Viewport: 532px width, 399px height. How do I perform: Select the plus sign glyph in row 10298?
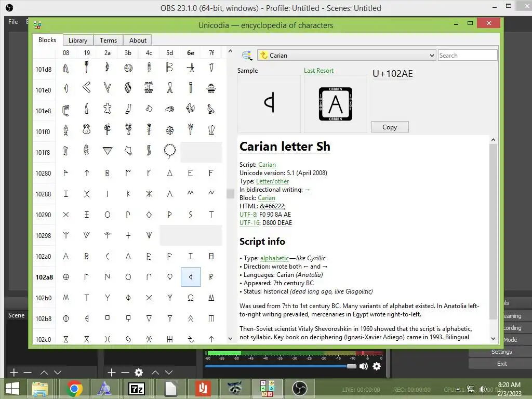(128, 235)
